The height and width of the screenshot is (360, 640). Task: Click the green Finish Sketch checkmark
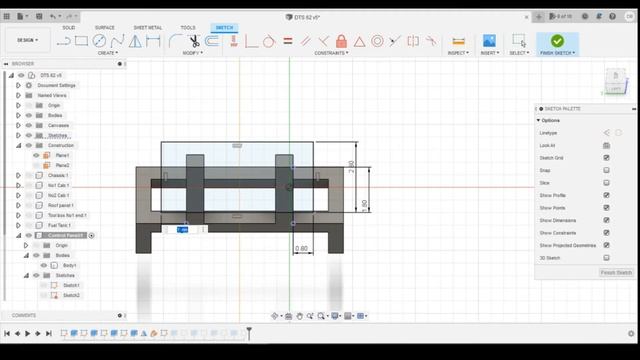[x=557, y=40]
